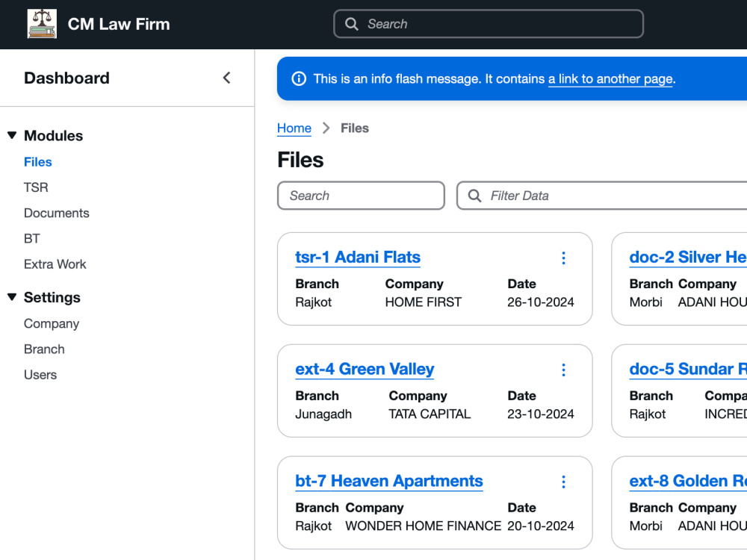Collapse the Dashboard sidebar with the chevron

[x=227, y=78]
